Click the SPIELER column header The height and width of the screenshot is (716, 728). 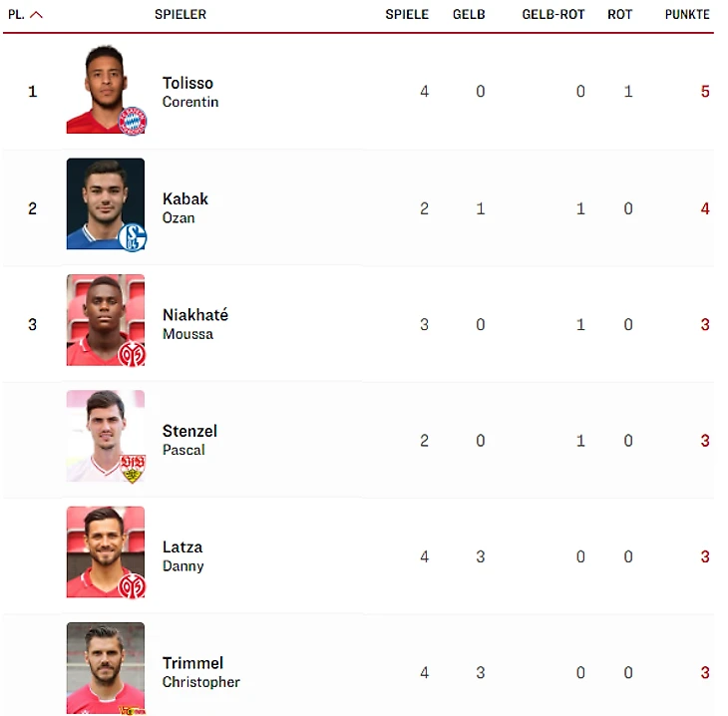181,14
